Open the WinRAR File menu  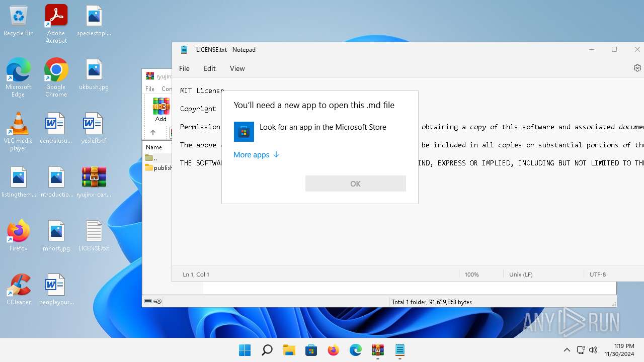pyautogui.click(x=150, y=89)
